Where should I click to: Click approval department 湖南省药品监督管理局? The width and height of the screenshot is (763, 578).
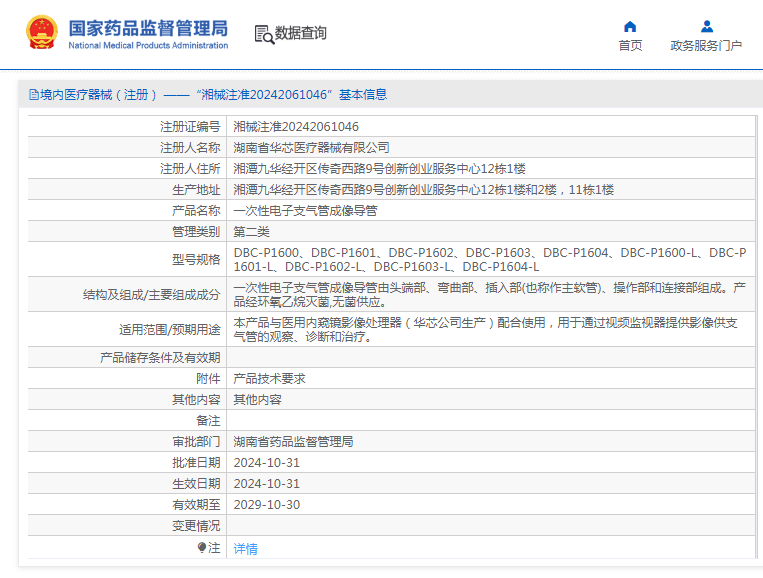pyautogui.click(x=293, y=442)
